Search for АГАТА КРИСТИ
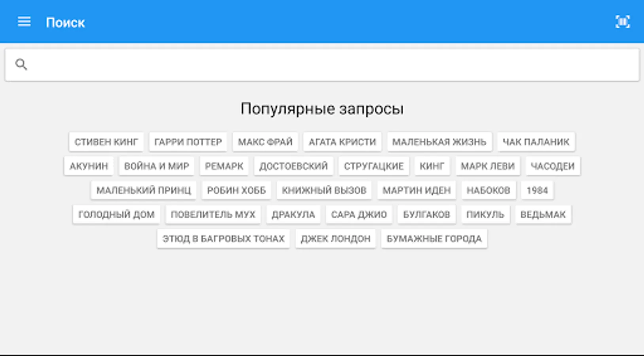 [x=342, y=142]
